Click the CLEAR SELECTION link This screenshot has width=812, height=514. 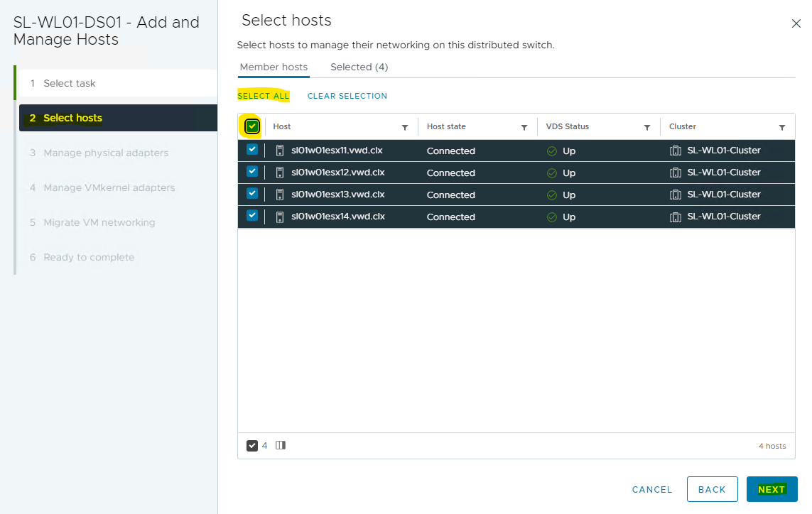pos(347,96)
